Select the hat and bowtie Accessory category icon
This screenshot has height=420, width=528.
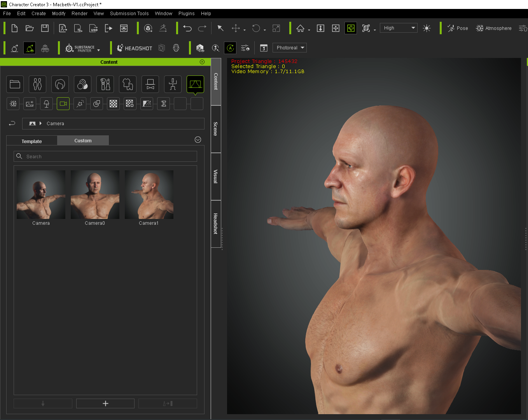pyautogui.click(x=150, y=84)
